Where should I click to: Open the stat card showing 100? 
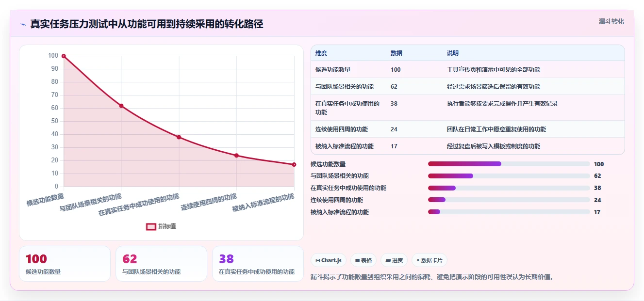pos(65,264)
